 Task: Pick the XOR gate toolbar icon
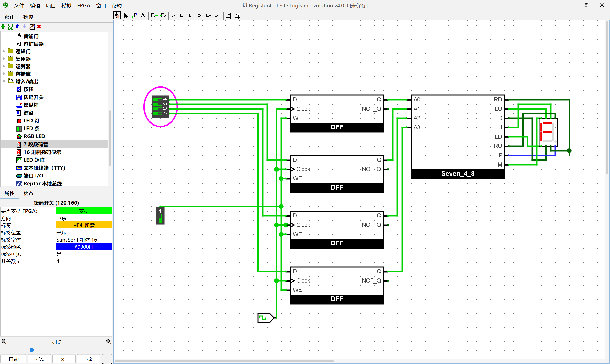tap(199, 15)
